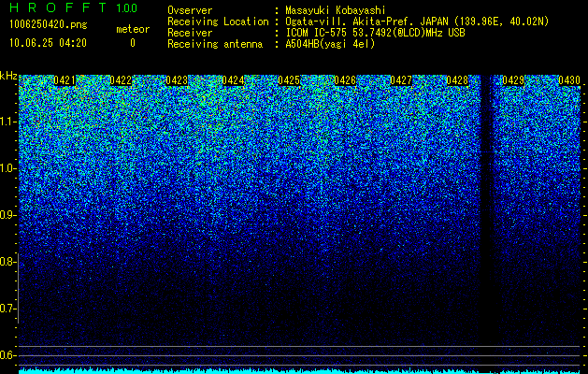
Task: Click the 0422 time marker
Action: click(x=121, y=80)
